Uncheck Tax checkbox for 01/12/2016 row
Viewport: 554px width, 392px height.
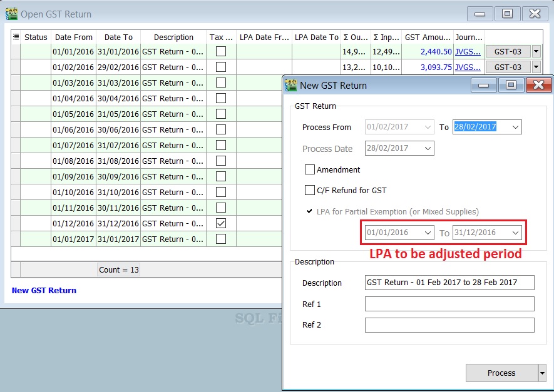221,223
